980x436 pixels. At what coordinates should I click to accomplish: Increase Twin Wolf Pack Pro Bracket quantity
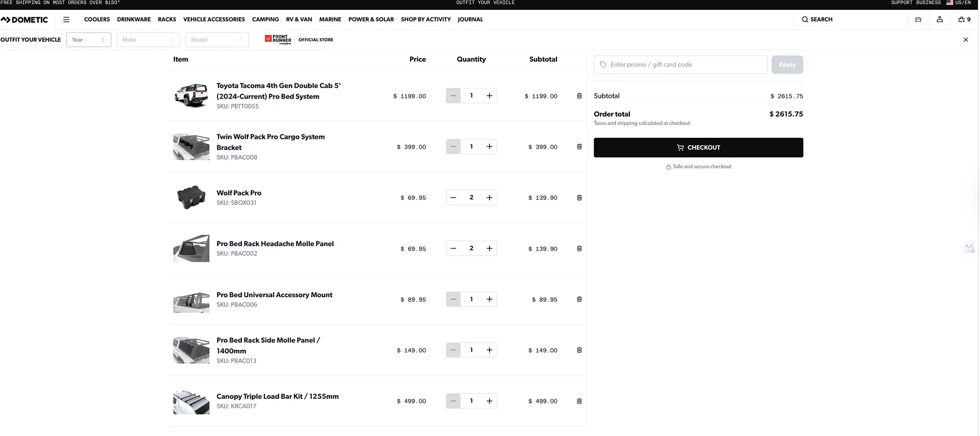489,147
